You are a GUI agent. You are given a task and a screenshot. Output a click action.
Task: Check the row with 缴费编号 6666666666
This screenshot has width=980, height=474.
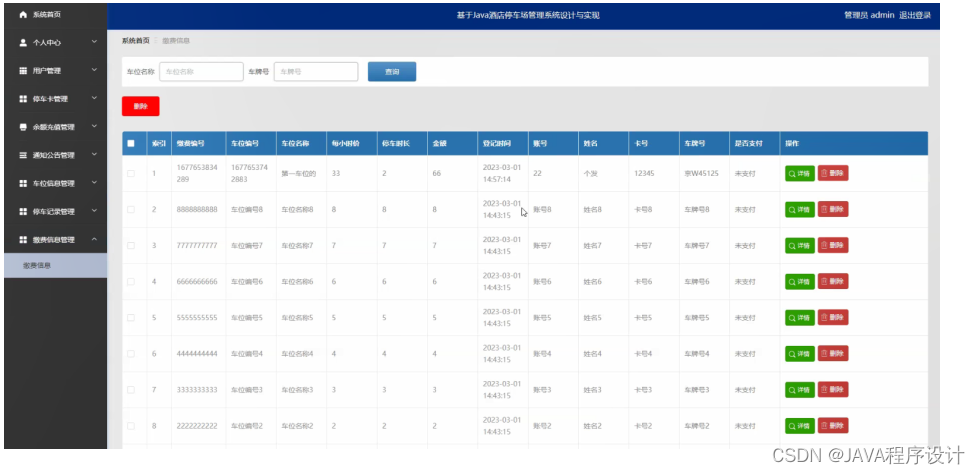[131, 281]
